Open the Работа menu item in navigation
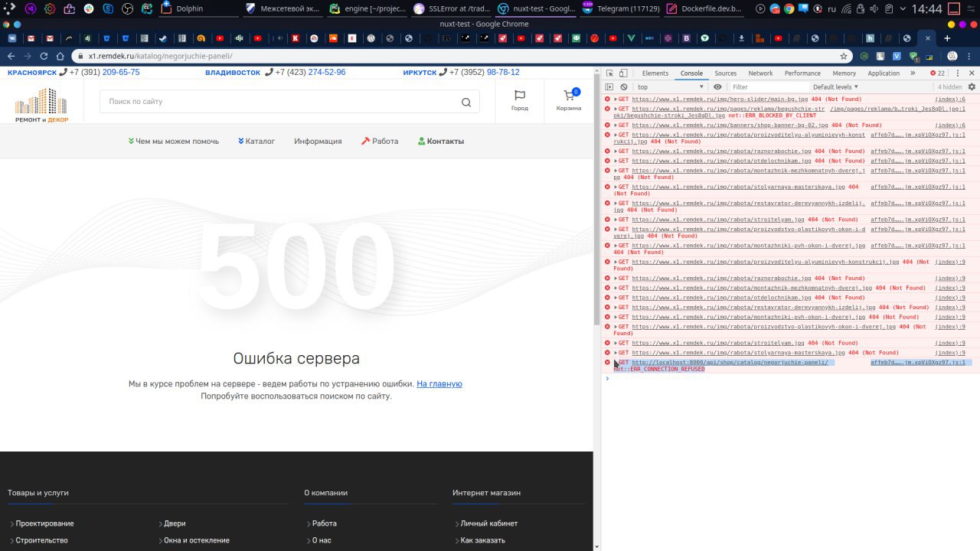 (380, 141)
